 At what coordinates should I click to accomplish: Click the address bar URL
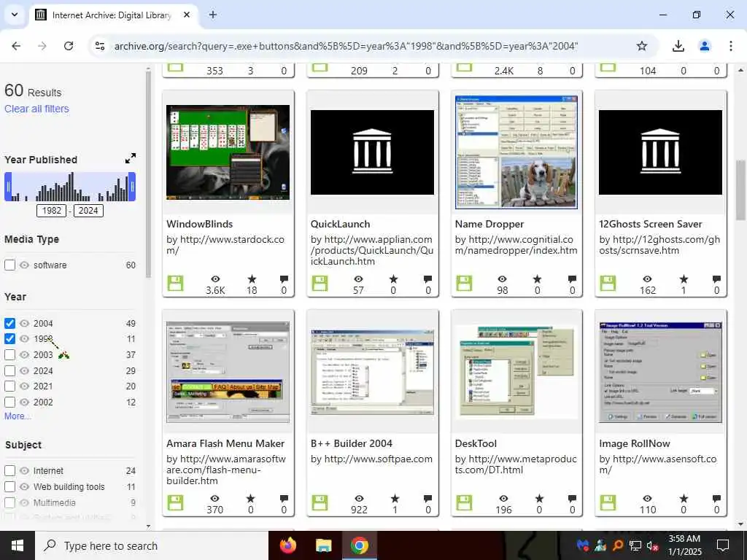point(346,46)
